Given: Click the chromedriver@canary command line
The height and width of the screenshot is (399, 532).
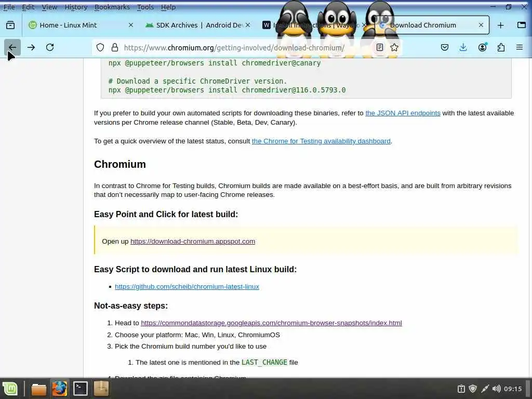Looking at the screenshot, I should [x=215, y=63].
